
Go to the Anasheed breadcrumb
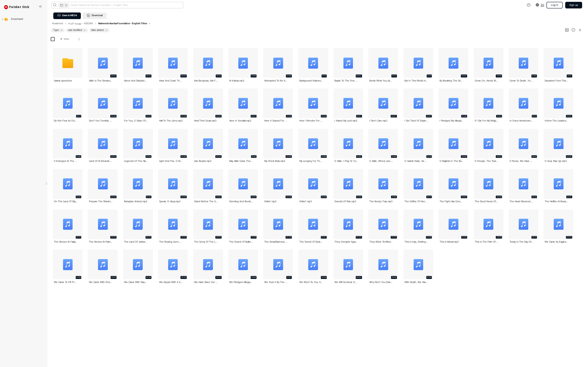pyautogui.click(x=57, y=23)
